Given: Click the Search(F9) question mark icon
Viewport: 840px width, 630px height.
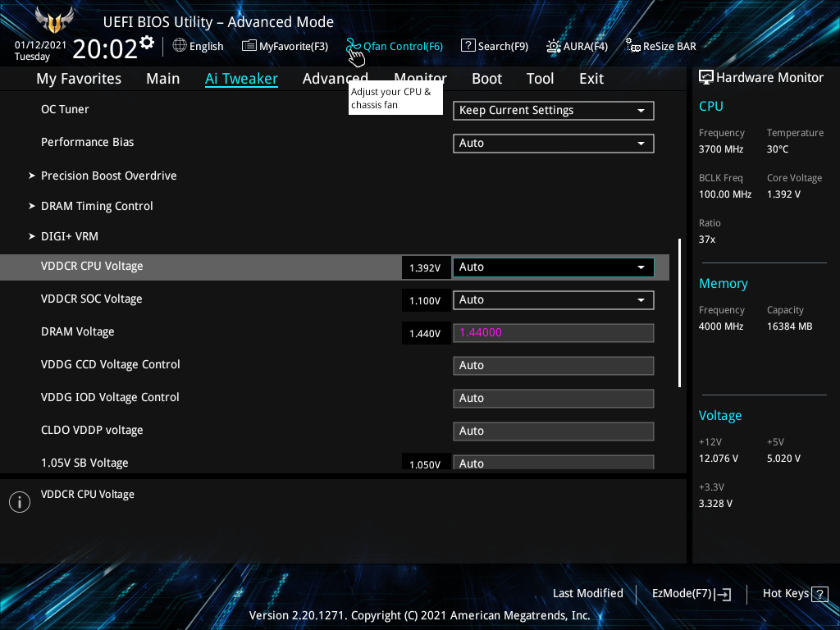Looking at the screenshot, I should pyautogui.click(x=468, y=46).
